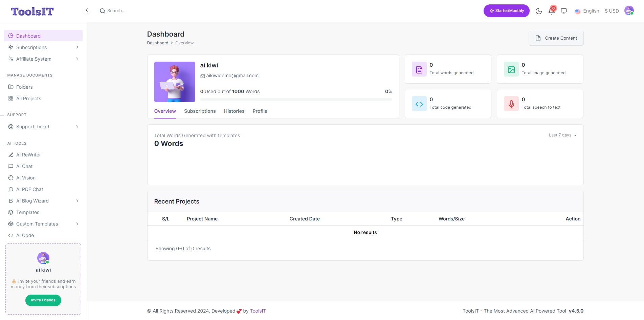644x320 pixels.
Task: Switch to the Histories tab
Action: (234, 111)
